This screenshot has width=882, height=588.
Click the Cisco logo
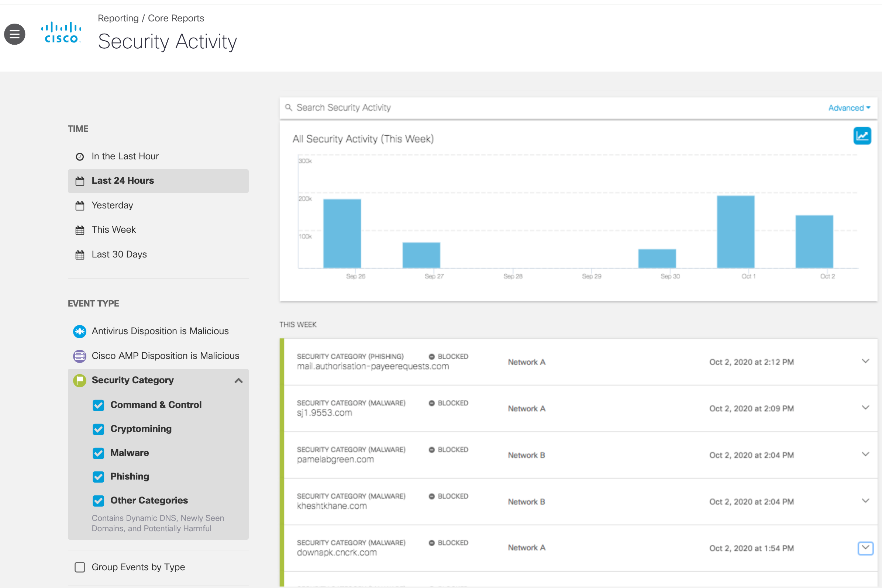(x=61, y=32)
